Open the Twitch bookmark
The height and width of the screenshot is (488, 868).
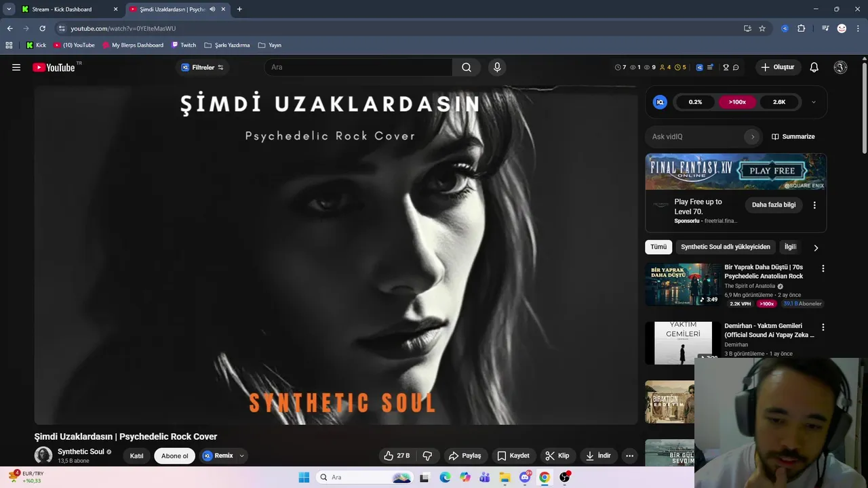point(184,45)
